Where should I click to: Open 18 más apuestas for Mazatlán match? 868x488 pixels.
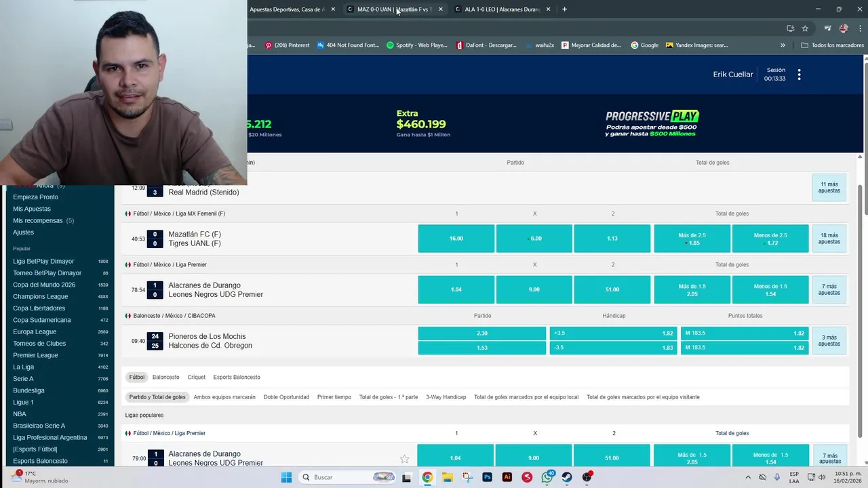[x=829, y=239]
